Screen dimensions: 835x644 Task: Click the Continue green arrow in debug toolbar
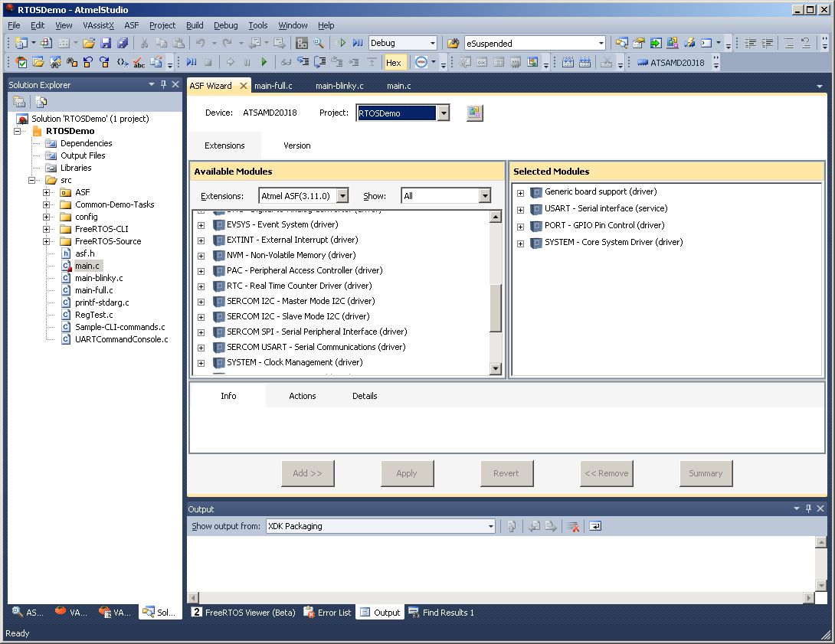[264, 62]
